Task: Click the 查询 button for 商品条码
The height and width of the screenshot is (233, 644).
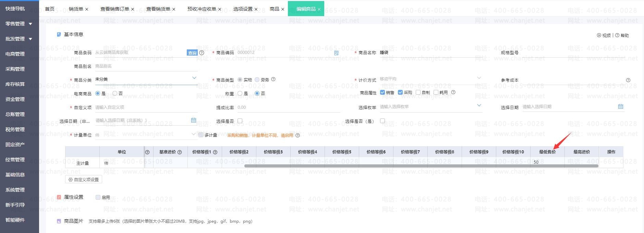Action: (192, 53)
